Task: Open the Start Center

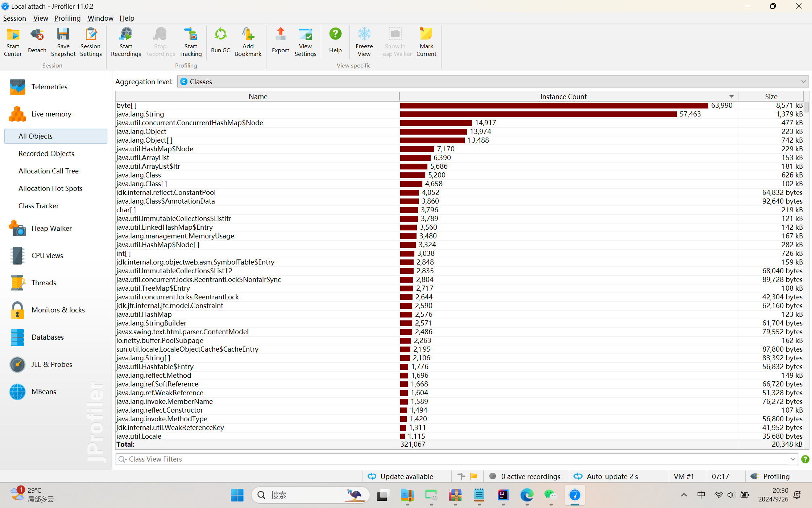Action: 13,42
